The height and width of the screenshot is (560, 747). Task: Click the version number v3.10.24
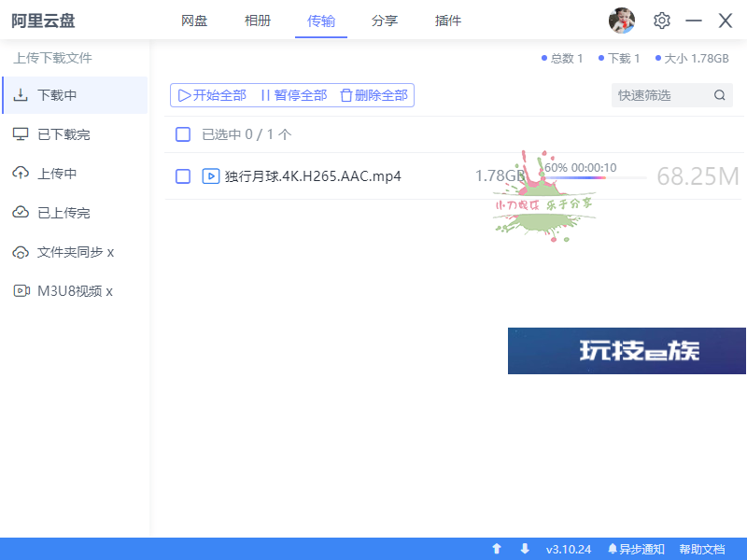(569, 549)
